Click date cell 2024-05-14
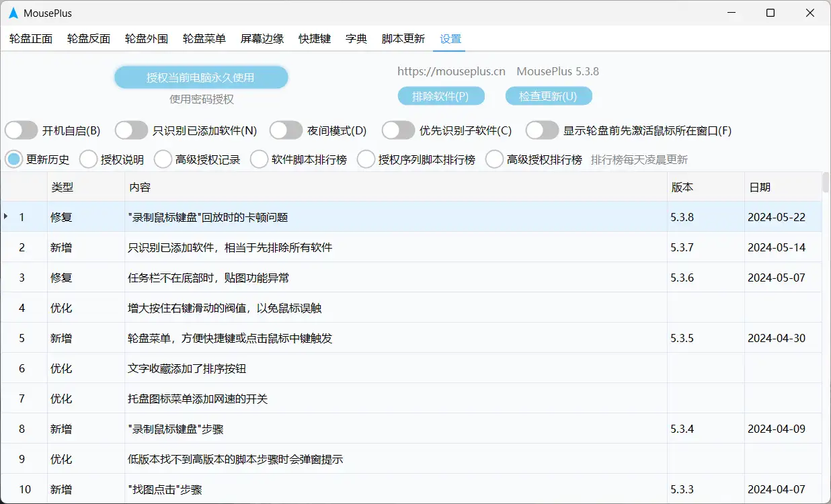 pyautogui.click(x=783, y=247)
